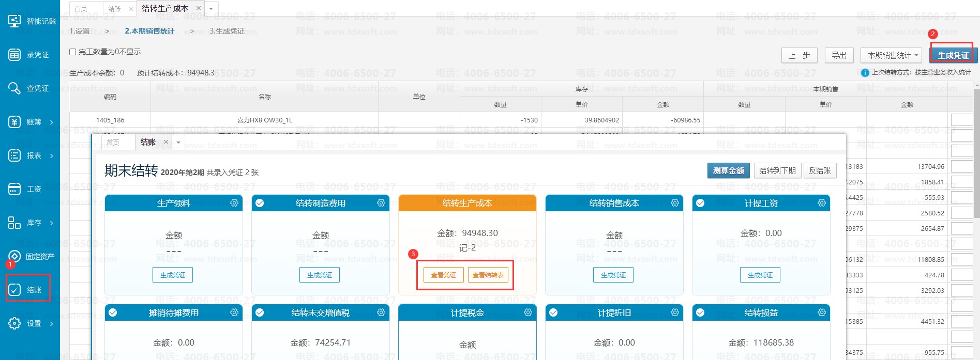Viewport: 980px width, 360px height.
Task: Click the vertical scrollbar of the table
Action: pos(976,155)
